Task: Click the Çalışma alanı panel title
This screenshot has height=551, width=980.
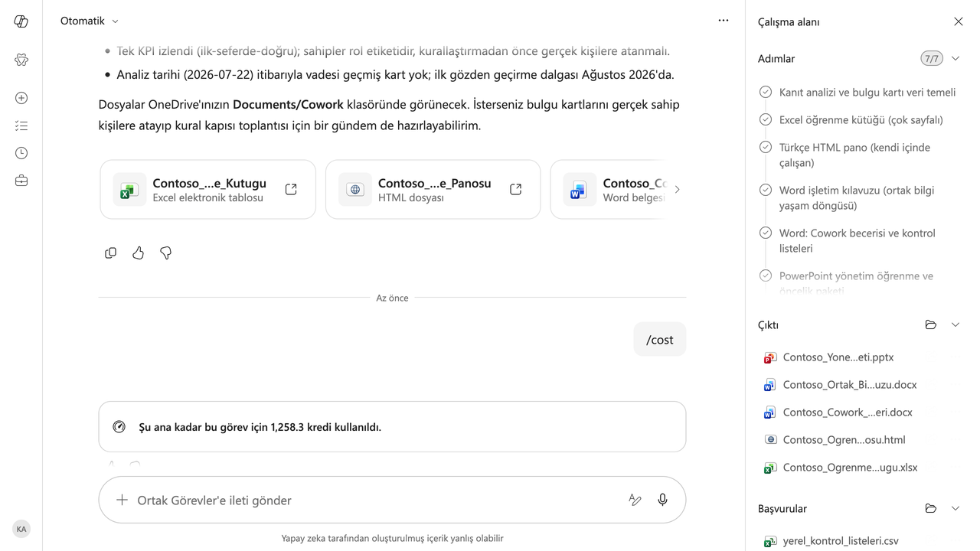Action: coord(789,22)
